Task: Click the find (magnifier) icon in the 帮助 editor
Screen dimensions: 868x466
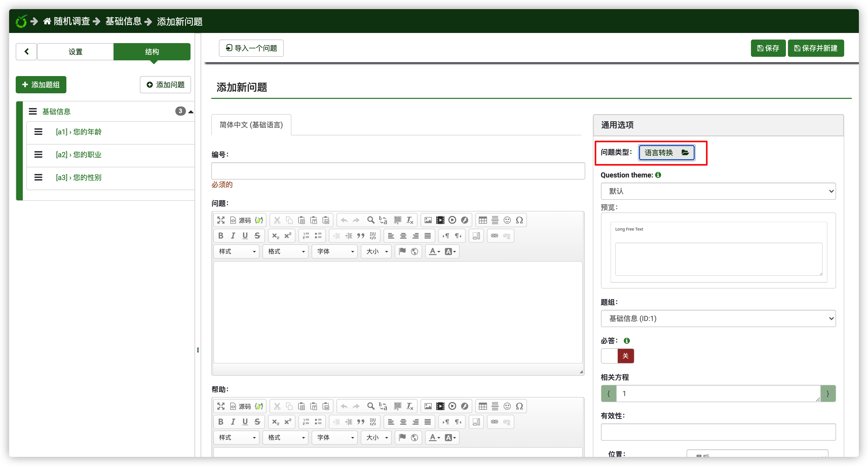Action: (x=371, y=406)
